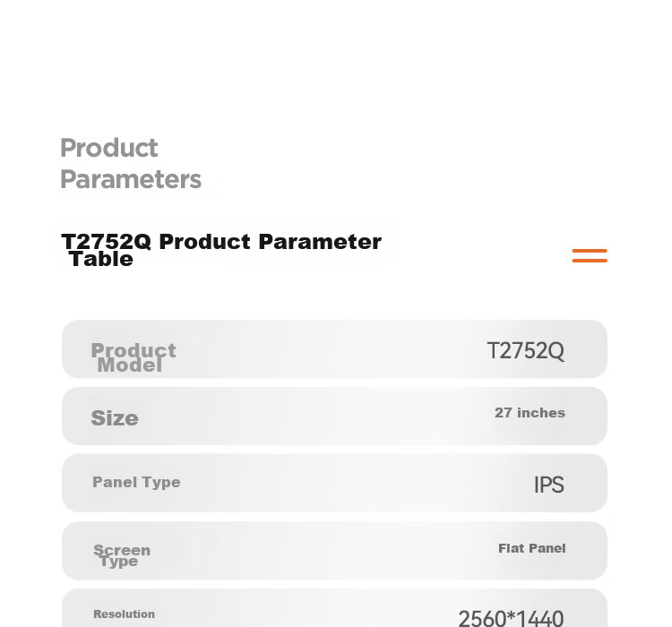Click the T2752Q Product Parameter Table heading

(x=221, y=250)
